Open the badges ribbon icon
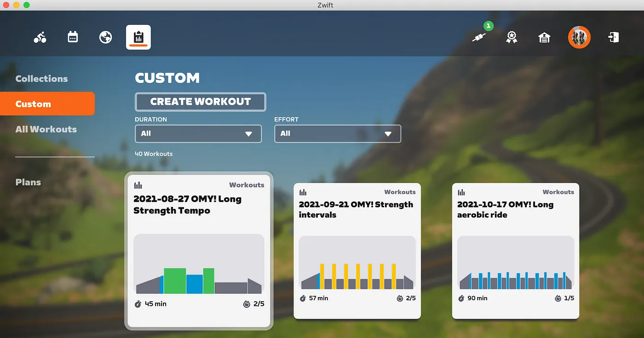 (x=512, y=37)
